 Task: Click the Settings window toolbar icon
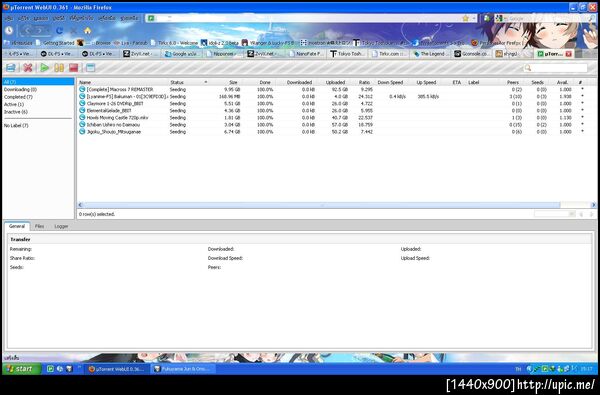(90, 68)
